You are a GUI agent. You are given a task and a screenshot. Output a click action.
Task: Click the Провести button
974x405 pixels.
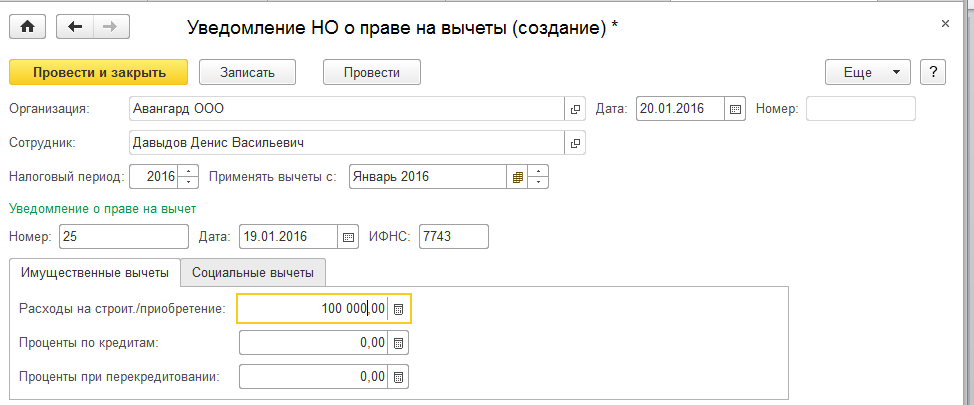point(371,72)
